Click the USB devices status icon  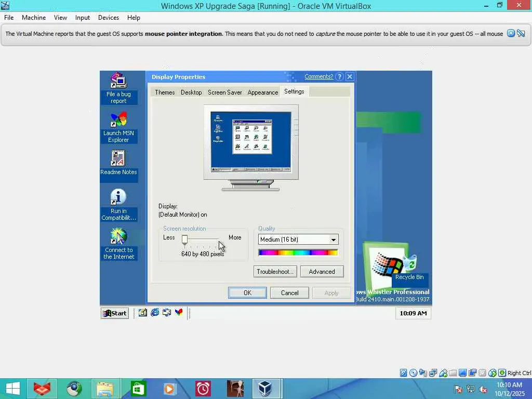click(443, 373)
